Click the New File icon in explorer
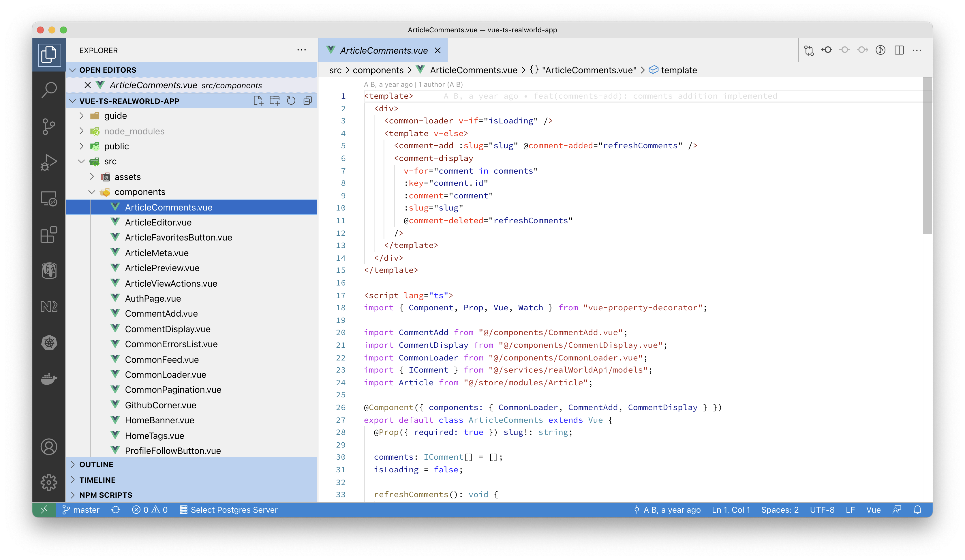The width and height of the screenshot is (965, 560). (258, 101)
